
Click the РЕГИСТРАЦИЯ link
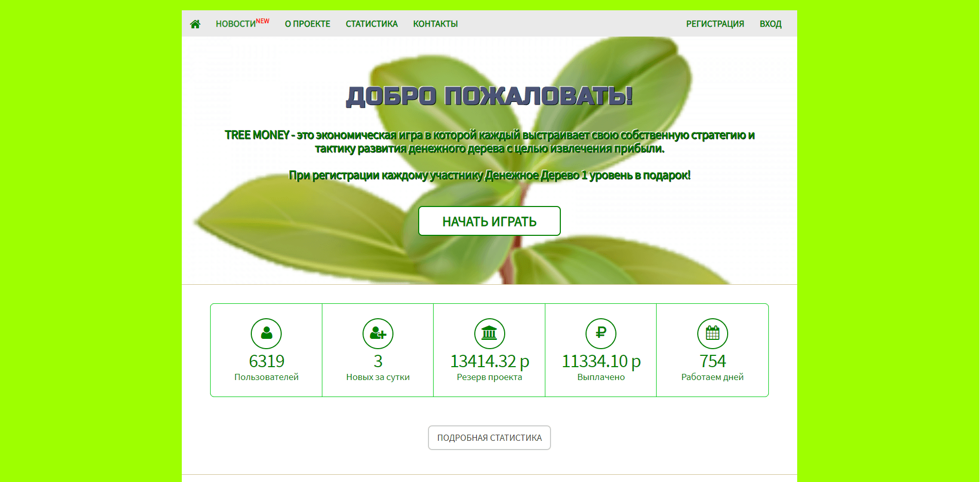[x=715, y=24]
